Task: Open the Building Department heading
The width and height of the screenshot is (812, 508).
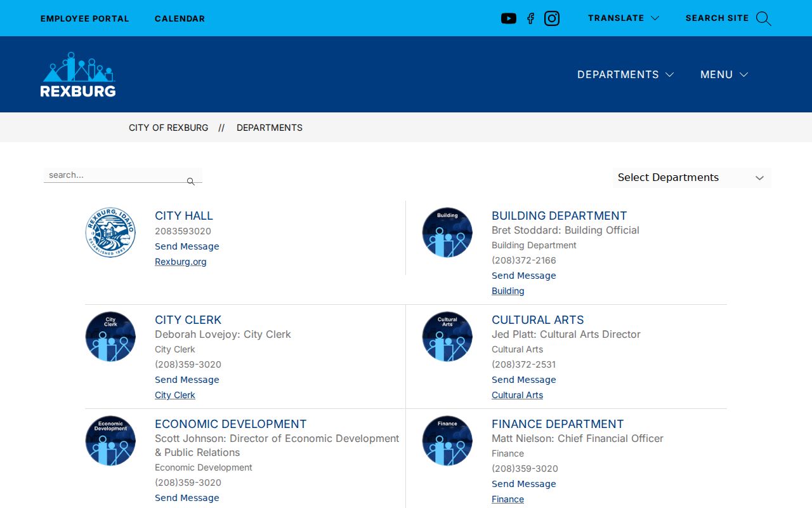Action: (560, 216)
